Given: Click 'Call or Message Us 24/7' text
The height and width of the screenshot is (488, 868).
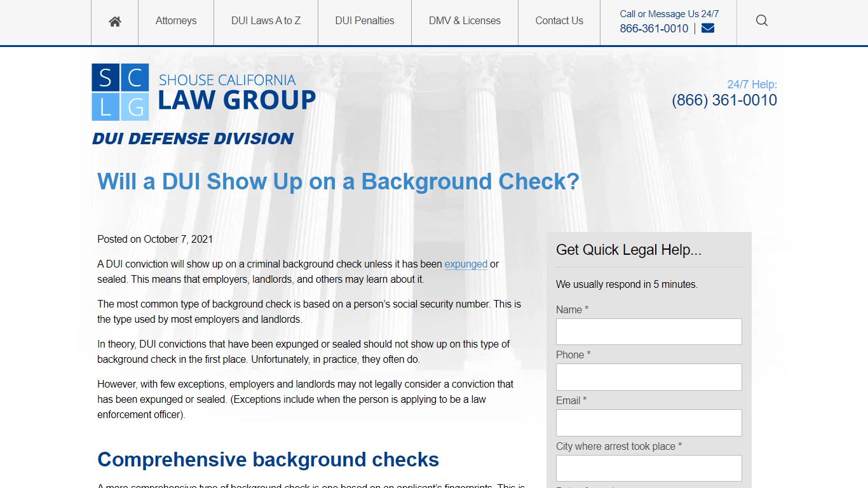Looking at the screenshot, I should point(669,14).
